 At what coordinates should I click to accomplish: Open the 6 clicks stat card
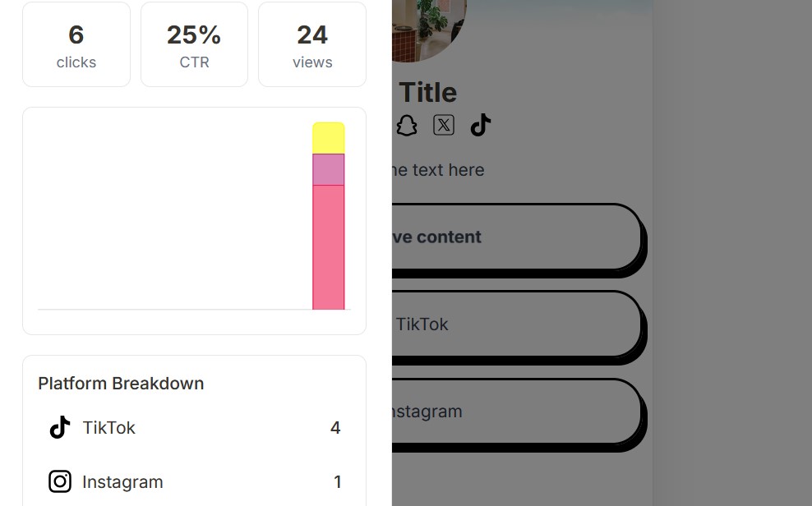point(76,44)
